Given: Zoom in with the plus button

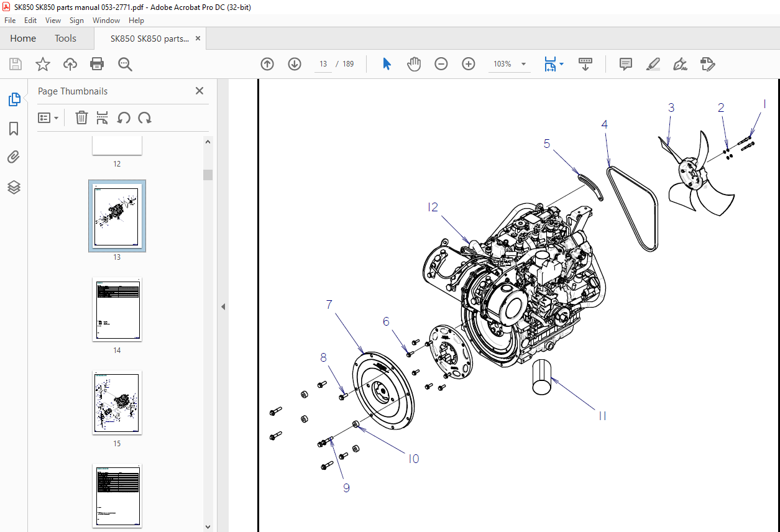Looking at the screenshot, I should point(469,64).
